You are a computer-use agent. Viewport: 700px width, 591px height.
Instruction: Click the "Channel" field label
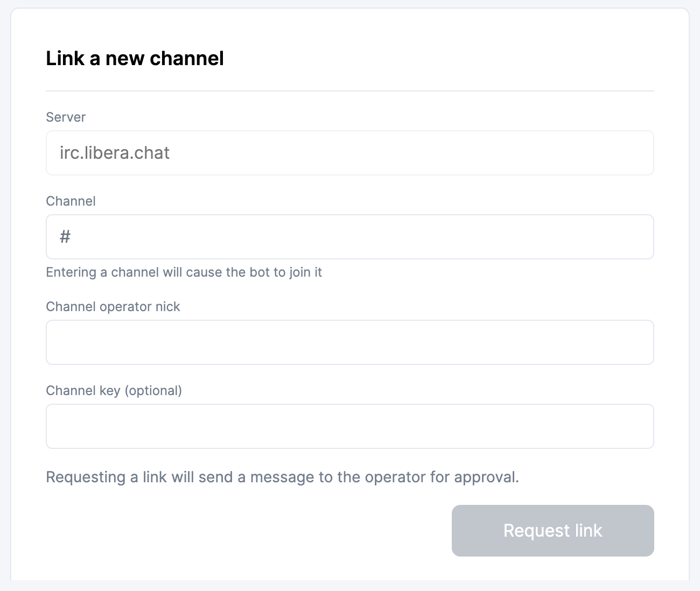(71, 201)
